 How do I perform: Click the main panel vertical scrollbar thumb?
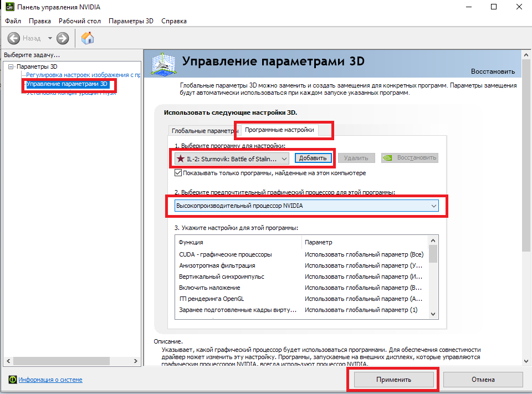pos(526,155)
